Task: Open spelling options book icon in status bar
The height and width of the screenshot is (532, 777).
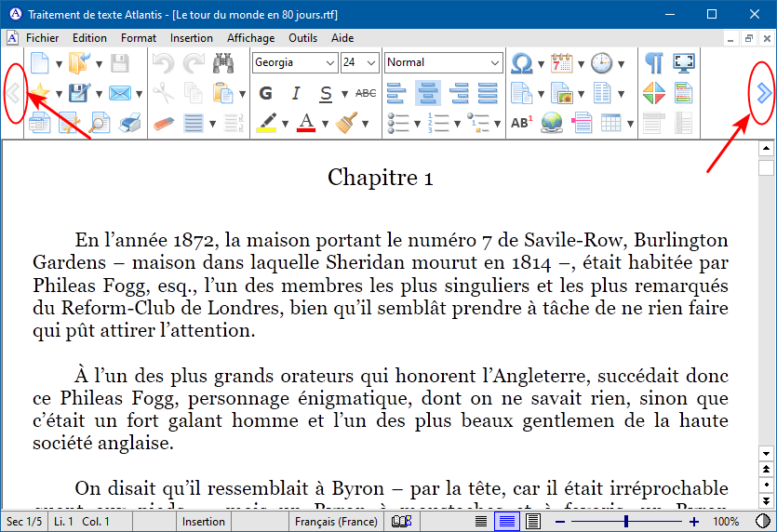Action: pyautogui.click(x=401, y=521)
